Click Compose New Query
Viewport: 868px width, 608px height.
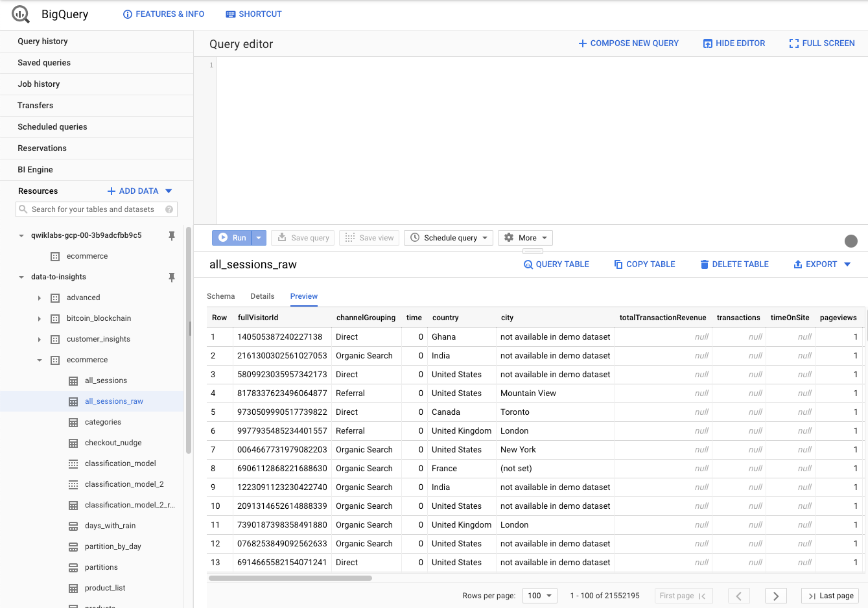pos(628,43)
